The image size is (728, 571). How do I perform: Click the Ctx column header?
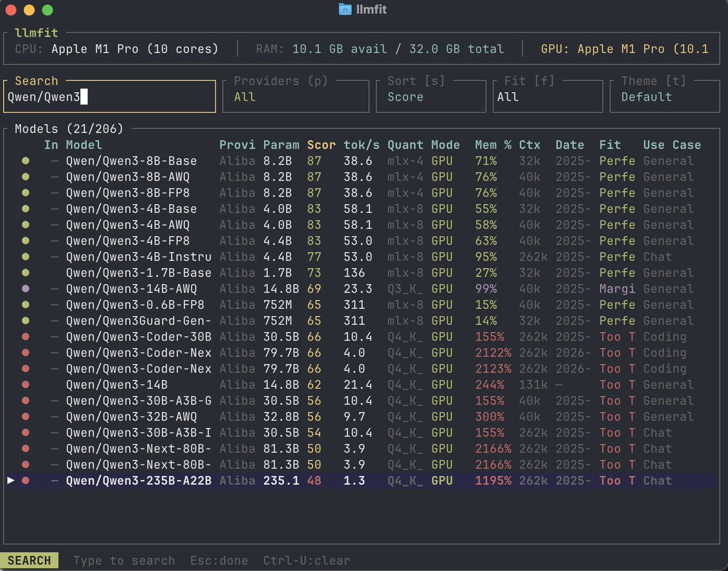pos(530,145)
